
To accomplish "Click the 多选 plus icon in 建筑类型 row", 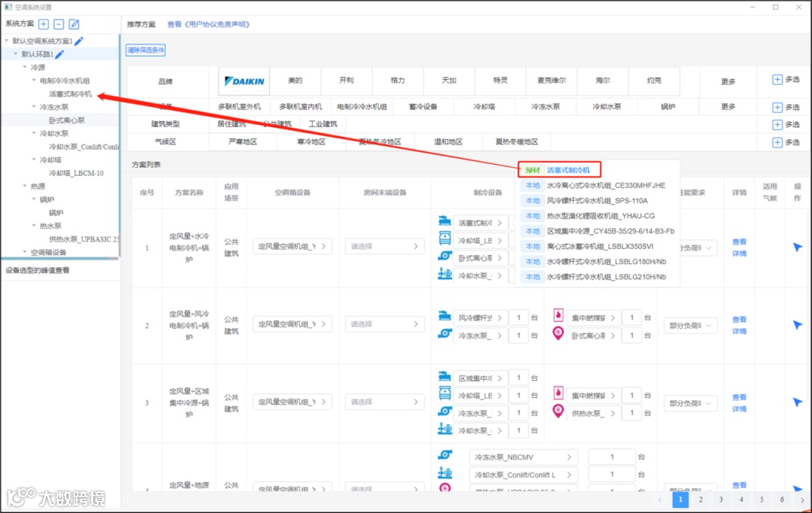I will pyautogui.click(x=777, y=124).
